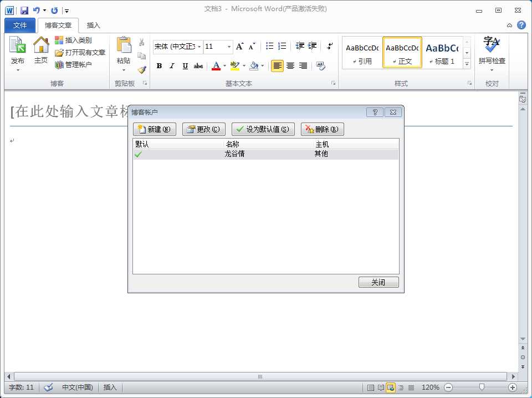The width and height of the screenshot is (532, 398).
Task: Click the Decrease Indent icon
Action: [x=300, y=46]
